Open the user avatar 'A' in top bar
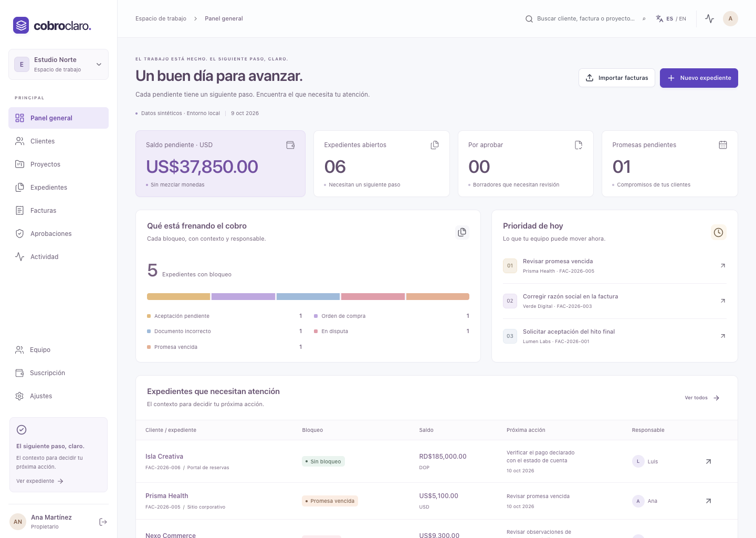The image size is (756, 538). pyautogui.click(x=730, y=18)
